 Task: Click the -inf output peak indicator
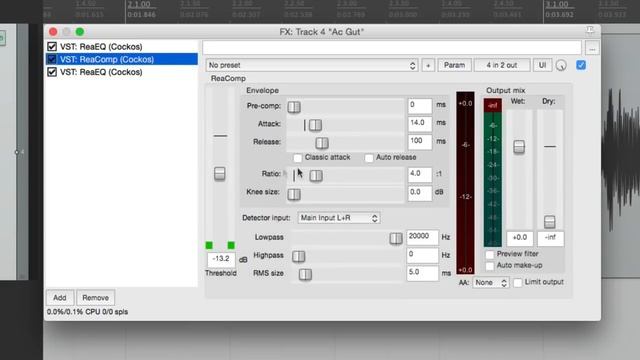tap(493, 106)
